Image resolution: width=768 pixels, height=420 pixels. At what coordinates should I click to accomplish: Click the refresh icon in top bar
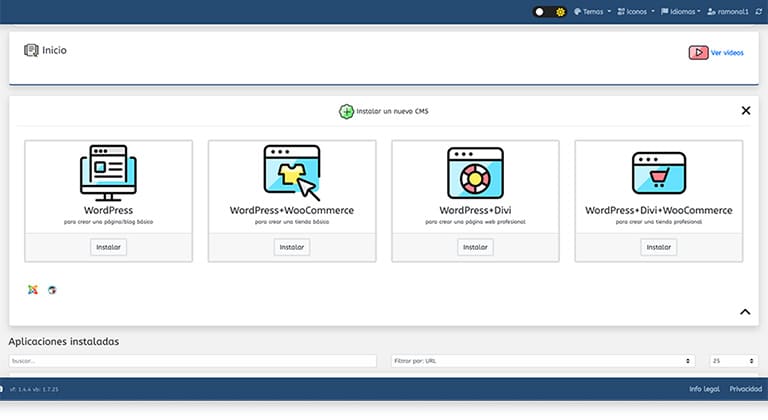[759, 11]
